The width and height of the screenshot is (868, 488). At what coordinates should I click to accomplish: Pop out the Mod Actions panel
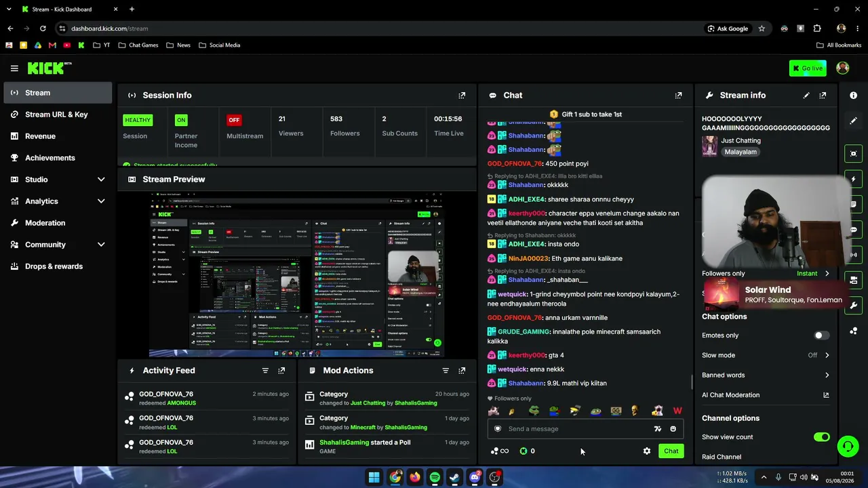462,371
